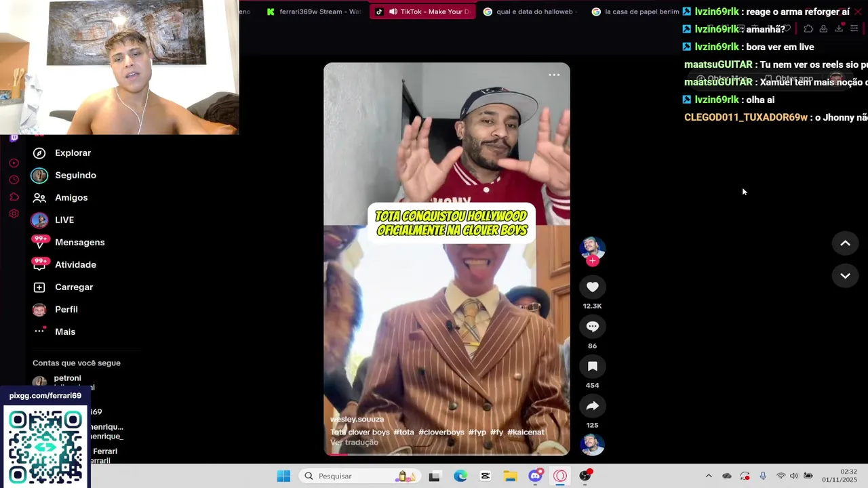This screenshot has height=488, width=868.
Task: Click lvzin69rlk 'bora ver em live' chat message
Action: pyautogui.click(x=749, y=47)
